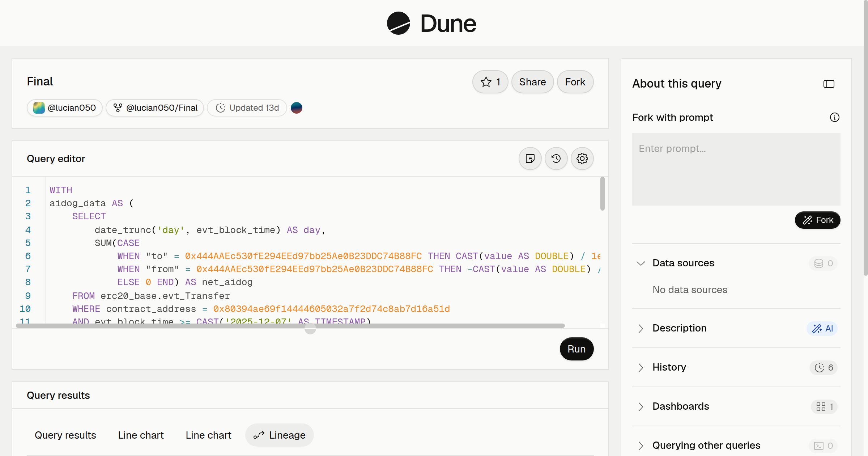Open query settings gear icon
Image resolution: width=868 pixels, height=456 pixels.
point(582,159)
